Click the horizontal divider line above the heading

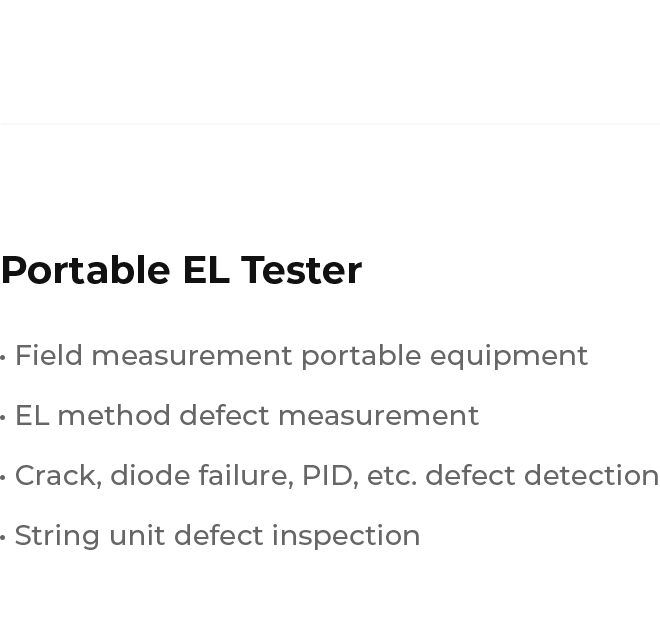330,124
